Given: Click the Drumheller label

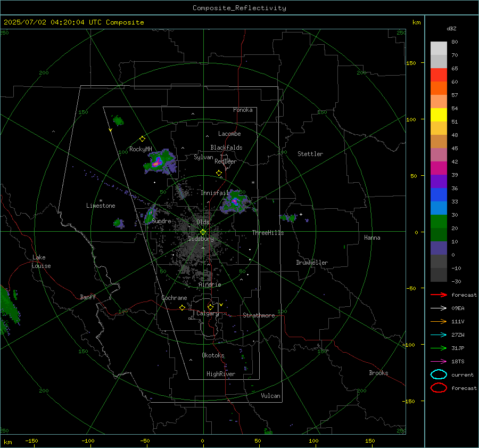Looking at the screenshot, I should (x=312, y=263).
